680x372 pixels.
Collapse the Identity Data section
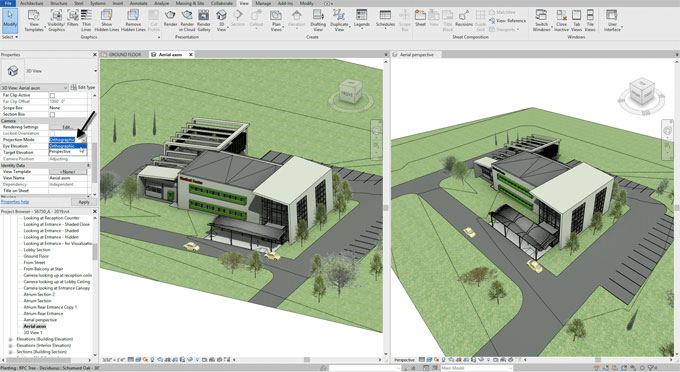[x=88, y=165]
